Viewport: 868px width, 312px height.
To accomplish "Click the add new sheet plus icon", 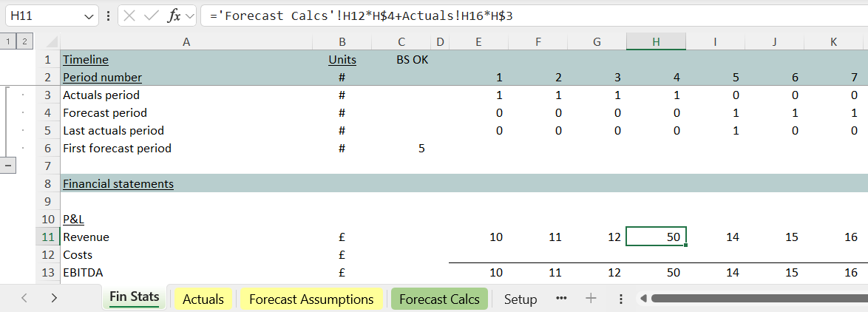I will pos(591,299).
